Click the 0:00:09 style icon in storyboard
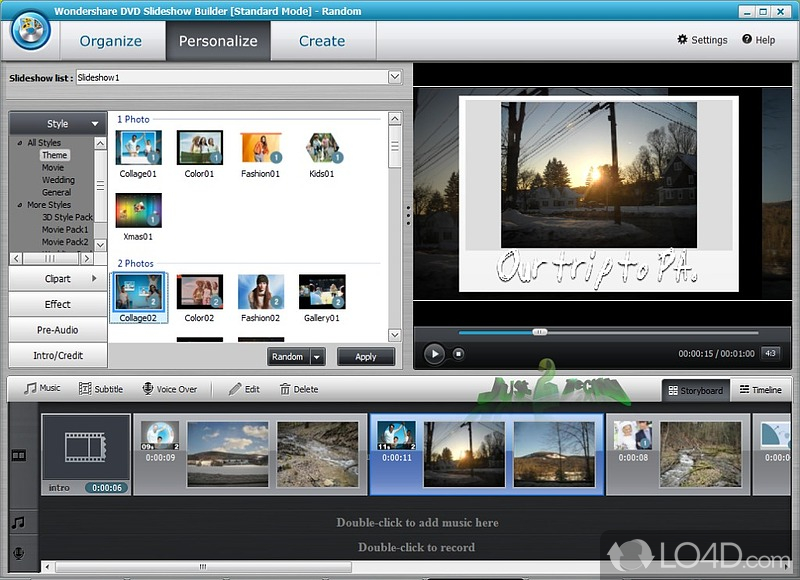Image resolution: width=800 pixels, height=580 pixels. 160,435
